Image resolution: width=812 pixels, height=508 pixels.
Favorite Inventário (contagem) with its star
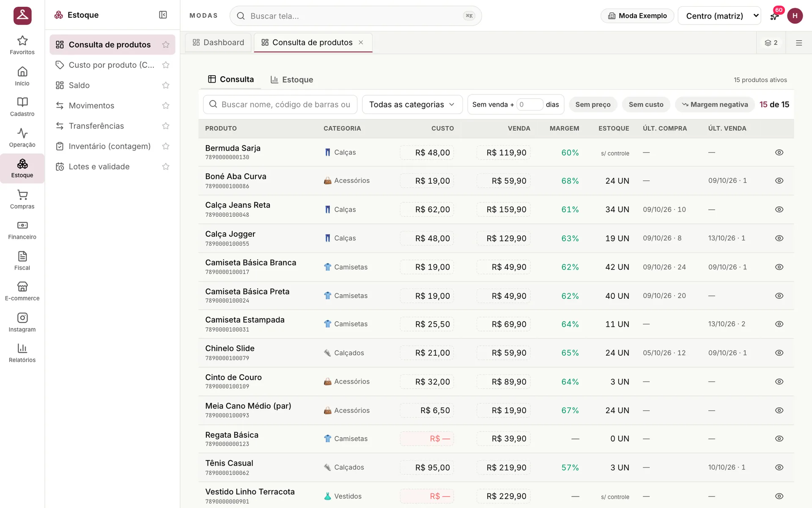click(166, 146)
